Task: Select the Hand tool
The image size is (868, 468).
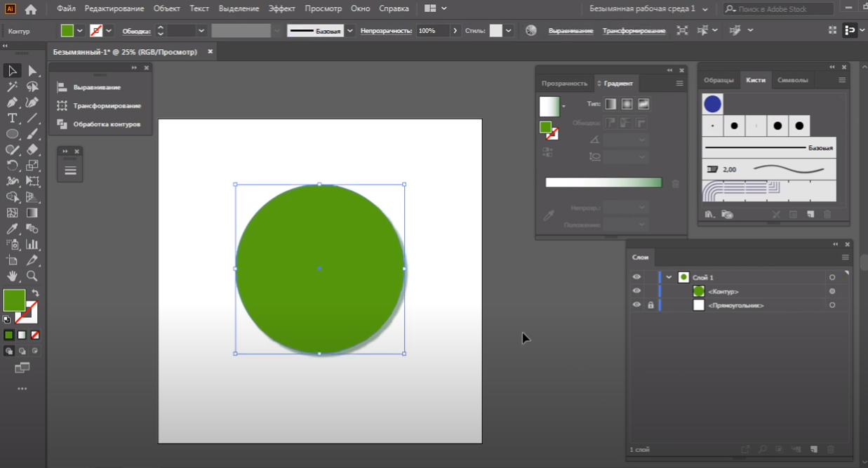Action: pyautogui.click(x=12, y=276)
